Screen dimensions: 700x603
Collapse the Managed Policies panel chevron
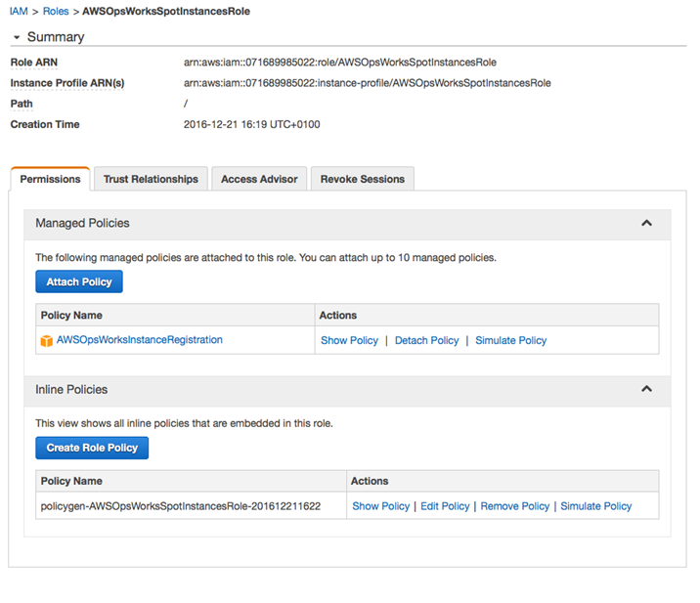point(646,223)
